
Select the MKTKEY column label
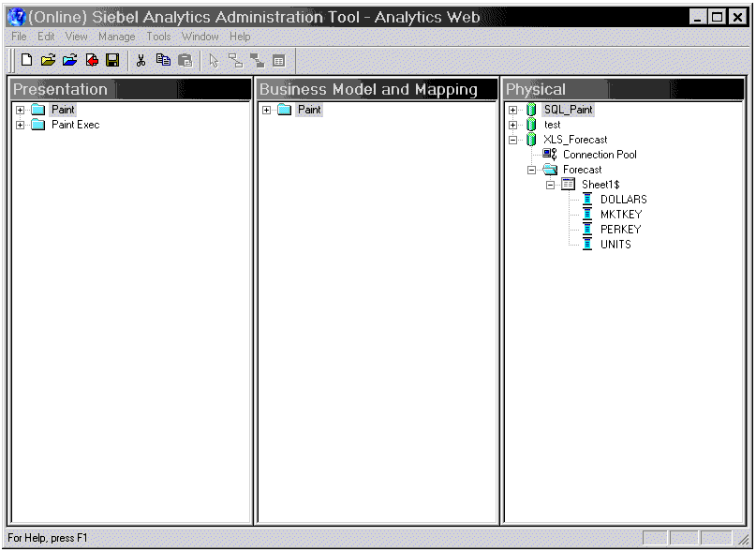tap(621, 215)
